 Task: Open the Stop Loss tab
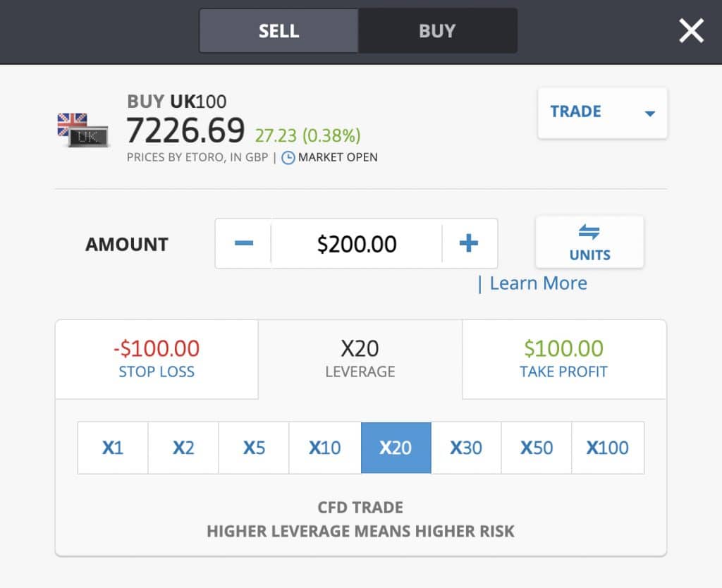pos(157,359)
